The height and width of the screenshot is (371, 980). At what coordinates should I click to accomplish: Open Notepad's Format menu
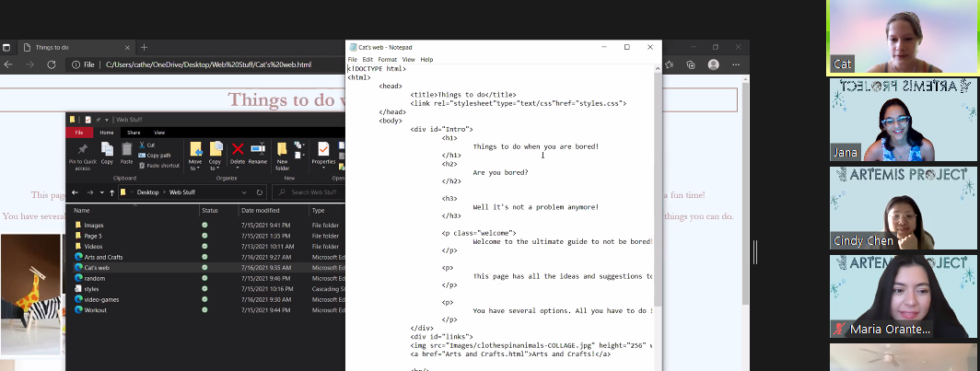[388, 59]
